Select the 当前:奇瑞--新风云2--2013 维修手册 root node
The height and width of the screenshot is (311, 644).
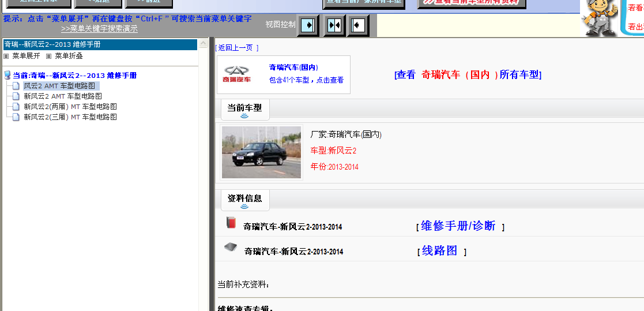pyautogui.click(x=75, y=76)
